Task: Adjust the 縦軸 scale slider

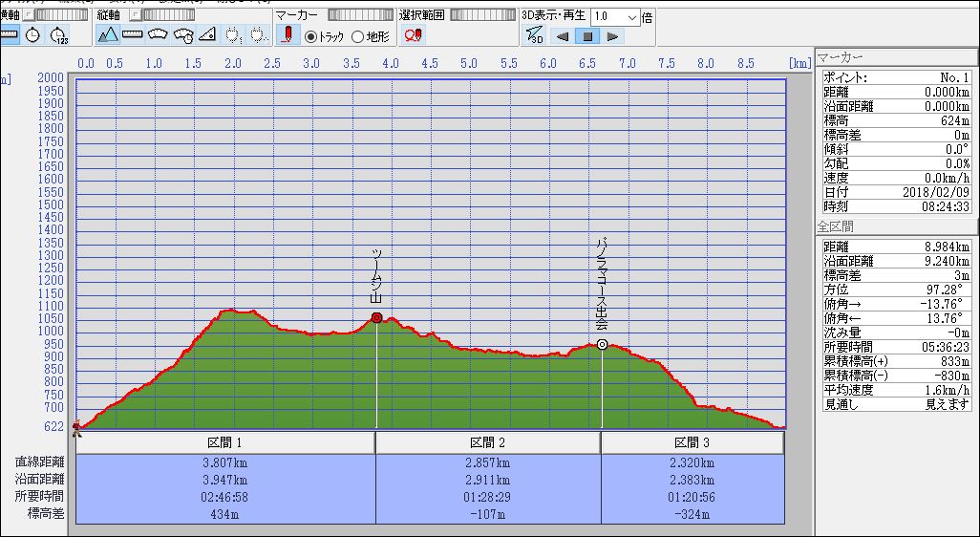Action: (x=167, y=14)
